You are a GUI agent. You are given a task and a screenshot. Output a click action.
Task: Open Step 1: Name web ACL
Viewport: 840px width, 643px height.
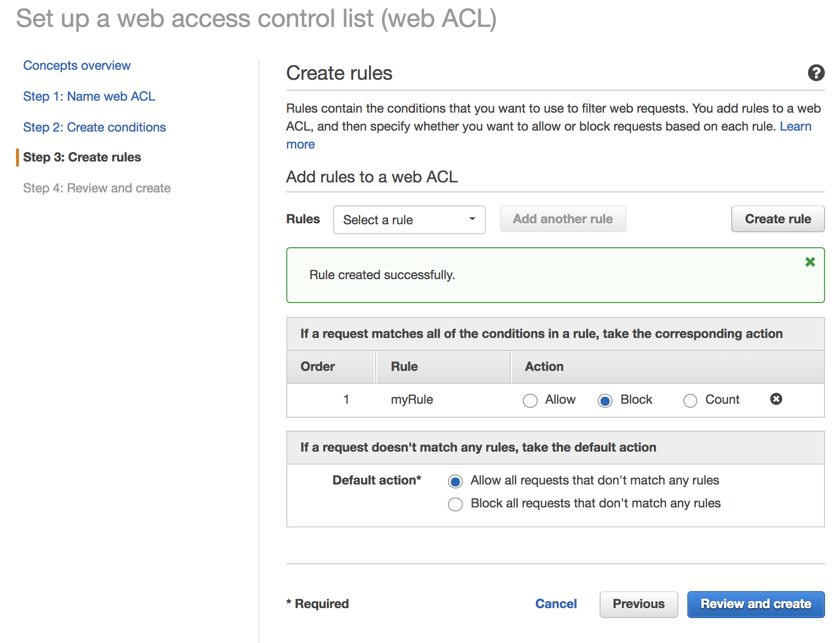pyautogui.click(x=89, y=96)
